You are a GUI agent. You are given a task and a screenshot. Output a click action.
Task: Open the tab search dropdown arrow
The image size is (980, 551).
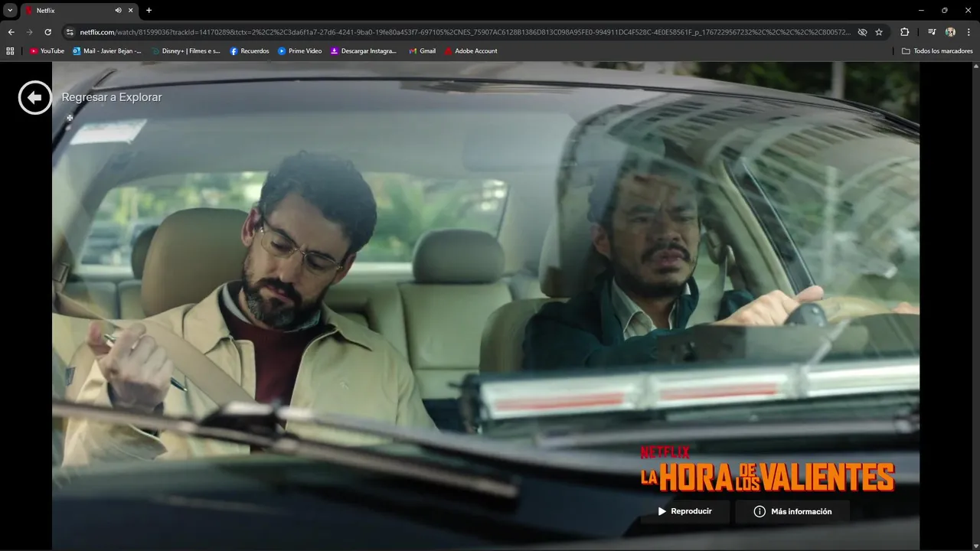10,10
